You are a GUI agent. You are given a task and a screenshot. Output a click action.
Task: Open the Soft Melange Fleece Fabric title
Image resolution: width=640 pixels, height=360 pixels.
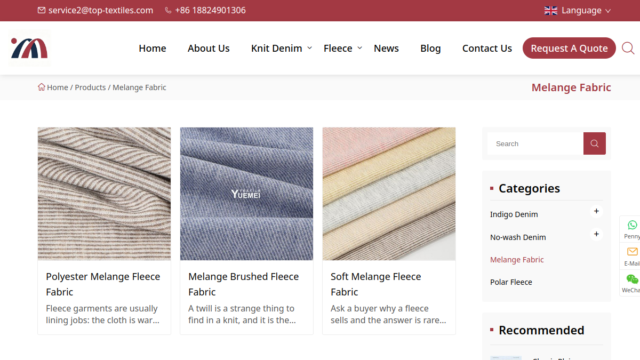376,284
